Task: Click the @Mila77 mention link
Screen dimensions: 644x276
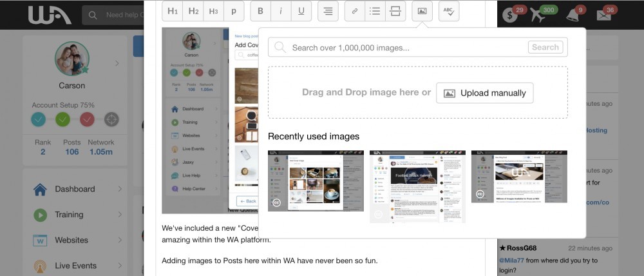Action: click(512, 261)
